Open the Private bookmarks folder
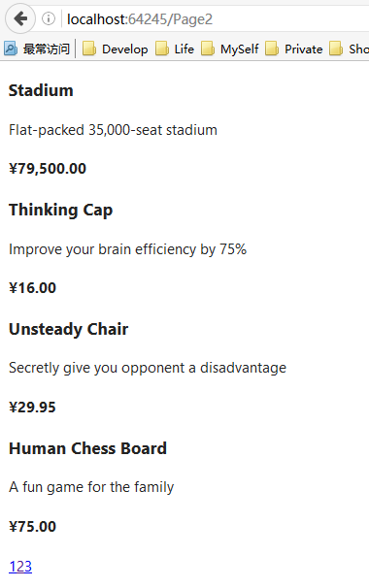Viewport: 369px width, 588px height. pyautogui.click(x=294, y=49)
